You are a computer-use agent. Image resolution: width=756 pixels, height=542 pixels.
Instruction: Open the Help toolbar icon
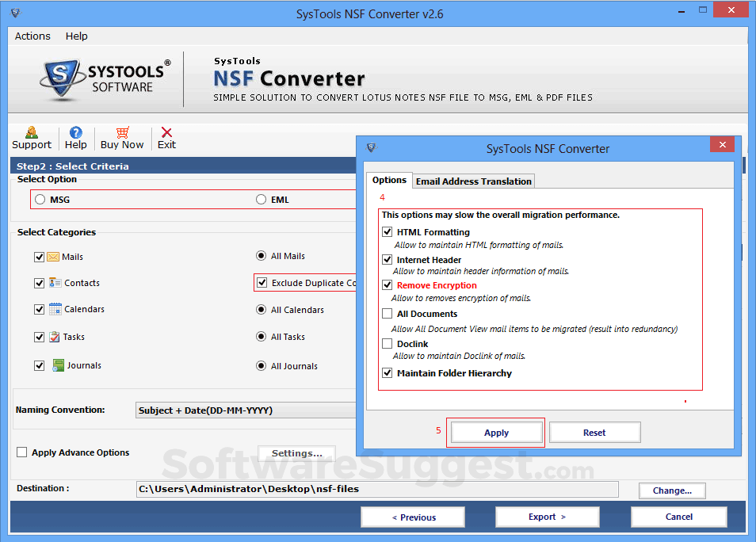[76, 132]
